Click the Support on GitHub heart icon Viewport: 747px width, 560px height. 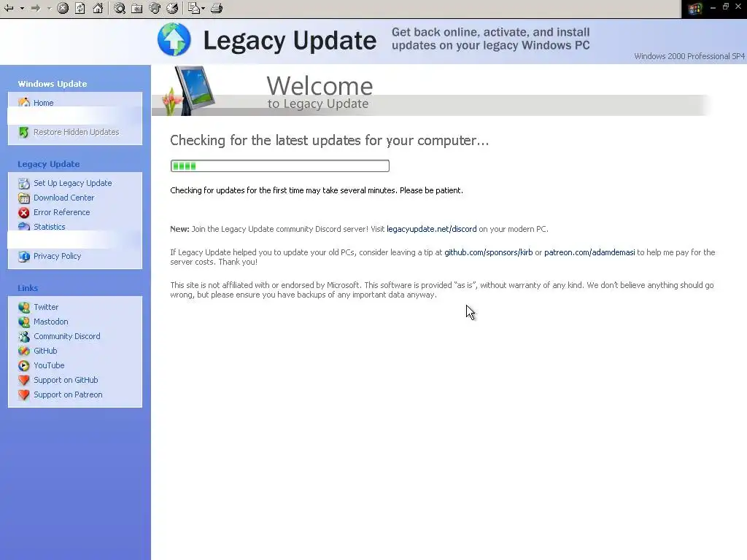pos(24,380)
